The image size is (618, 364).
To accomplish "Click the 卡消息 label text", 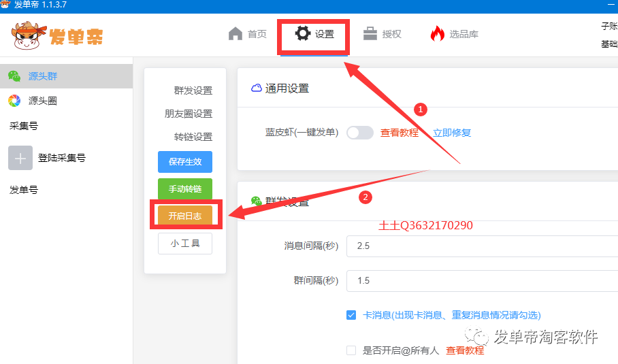I will [452, 315].
